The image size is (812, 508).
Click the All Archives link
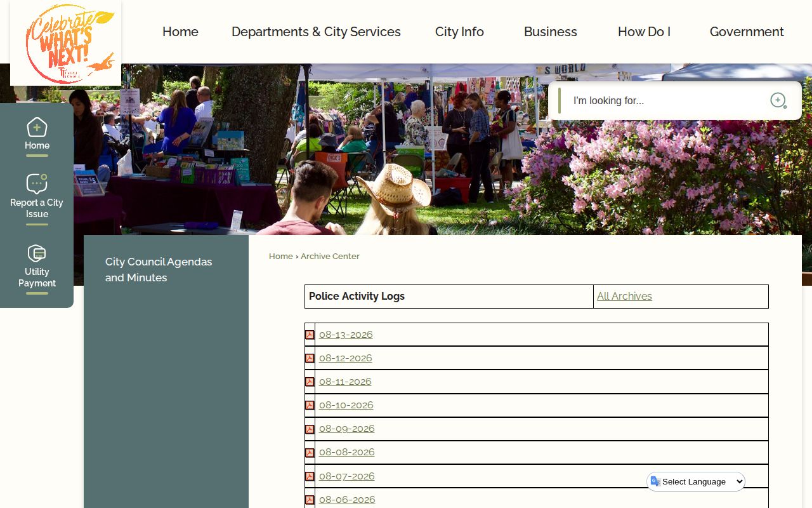[624, 296]
